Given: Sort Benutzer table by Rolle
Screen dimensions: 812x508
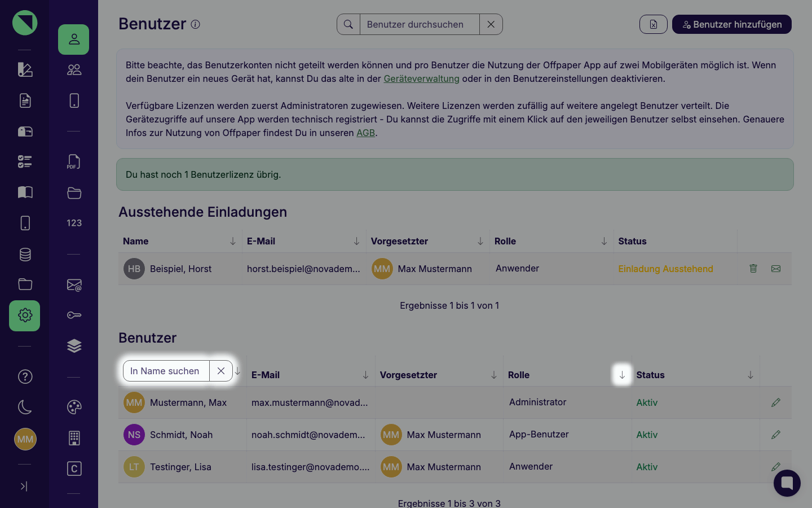Looking at the screenshot, I should 622,375.
